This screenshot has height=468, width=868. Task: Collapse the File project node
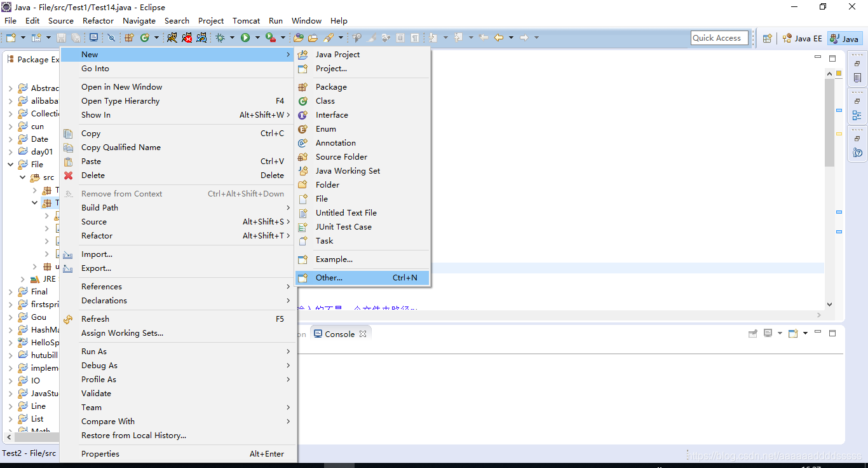tap(11, 165)
